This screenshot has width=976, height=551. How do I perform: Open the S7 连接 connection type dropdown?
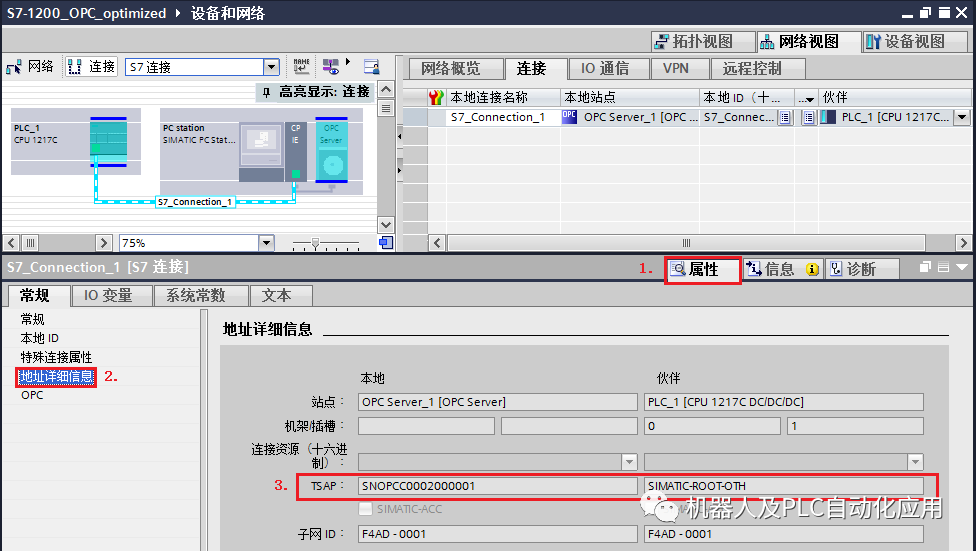[x=271, y=67]
